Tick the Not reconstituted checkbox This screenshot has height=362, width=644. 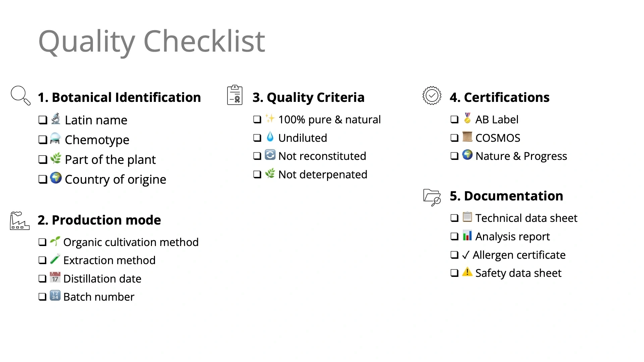click(257, 156)
